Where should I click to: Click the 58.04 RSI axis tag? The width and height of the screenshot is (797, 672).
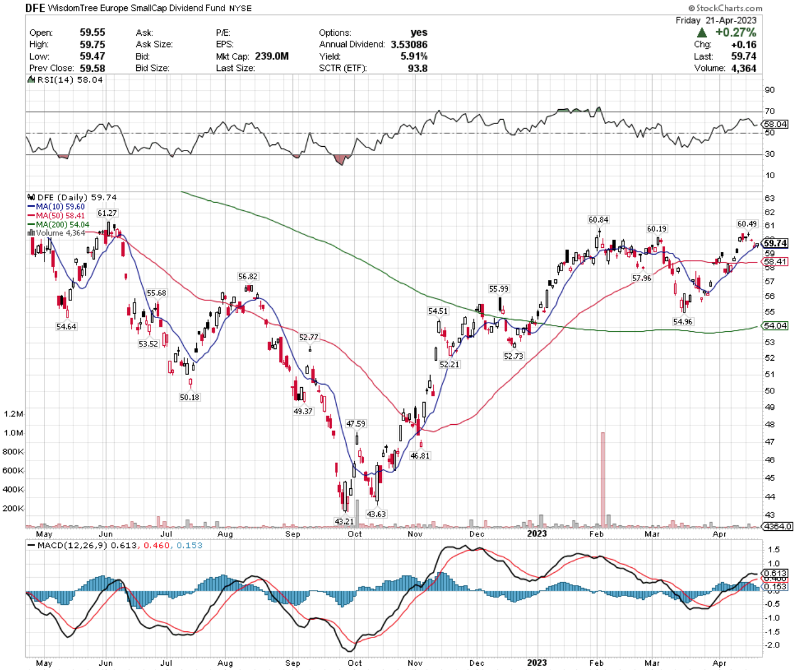(x=775, y=124)
